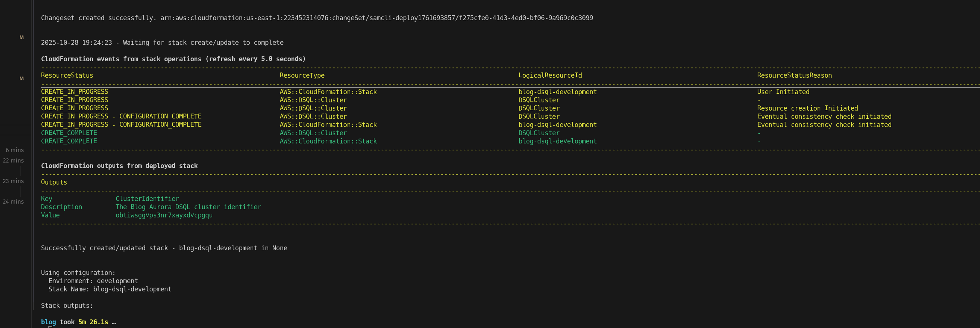Click the lower M modified badge in sidebar
Image resolution: width=980 pixels, height=328 pixels.
[x=21, y=78]
